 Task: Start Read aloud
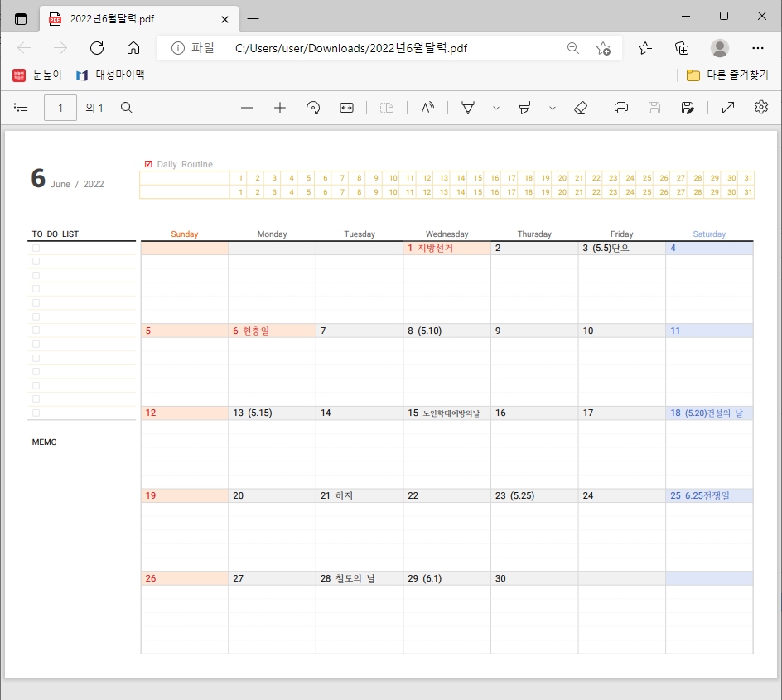tap(427, 107)
